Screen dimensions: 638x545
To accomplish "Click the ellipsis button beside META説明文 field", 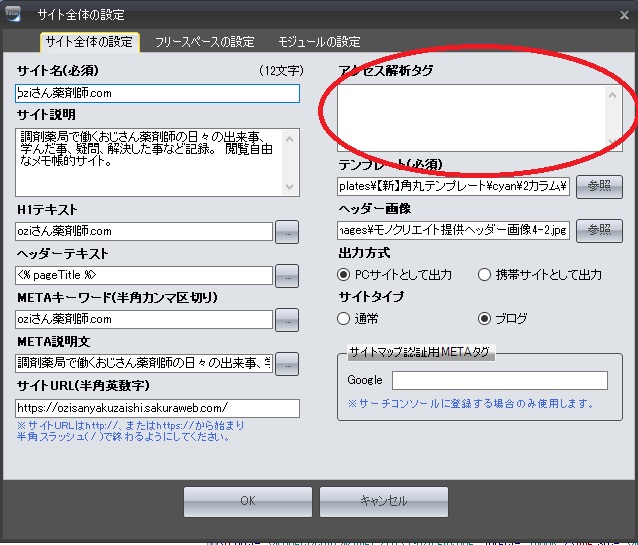I will [287, 364].
